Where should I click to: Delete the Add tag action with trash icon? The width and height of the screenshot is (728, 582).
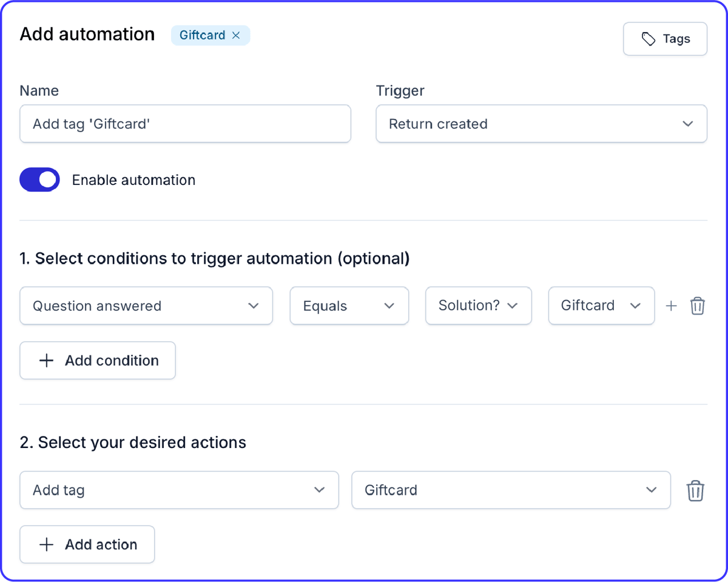pos(695,490)
